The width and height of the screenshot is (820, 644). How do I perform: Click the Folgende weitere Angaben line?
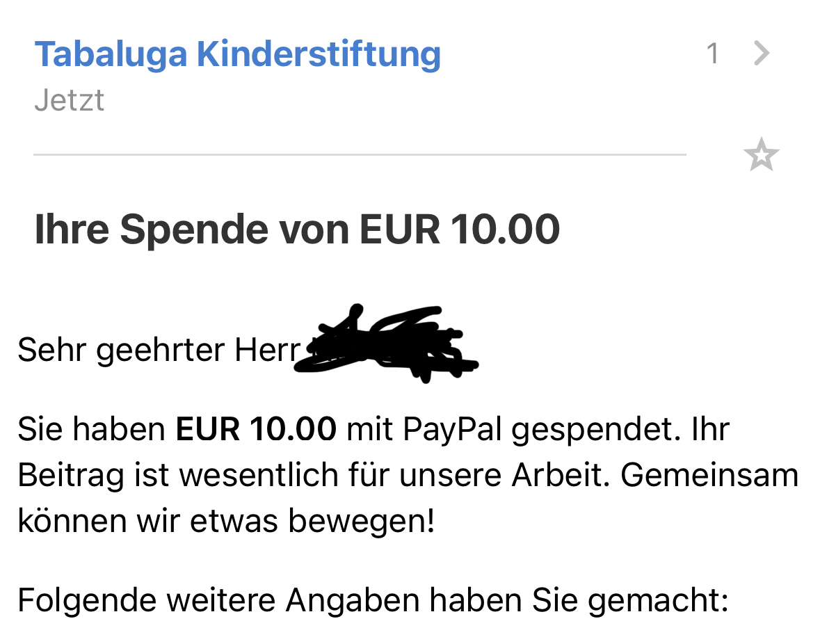tap(372, 601)
